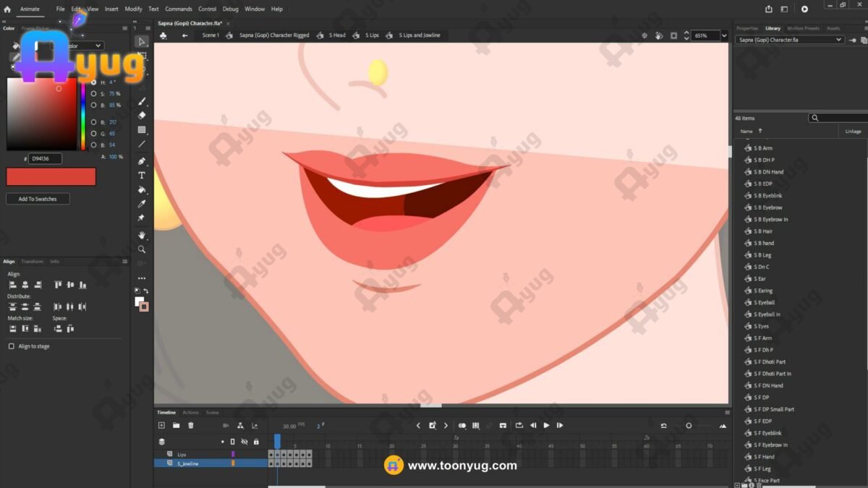
Task: Open the Timeline panel options menu
Action: tap(728, 413)
